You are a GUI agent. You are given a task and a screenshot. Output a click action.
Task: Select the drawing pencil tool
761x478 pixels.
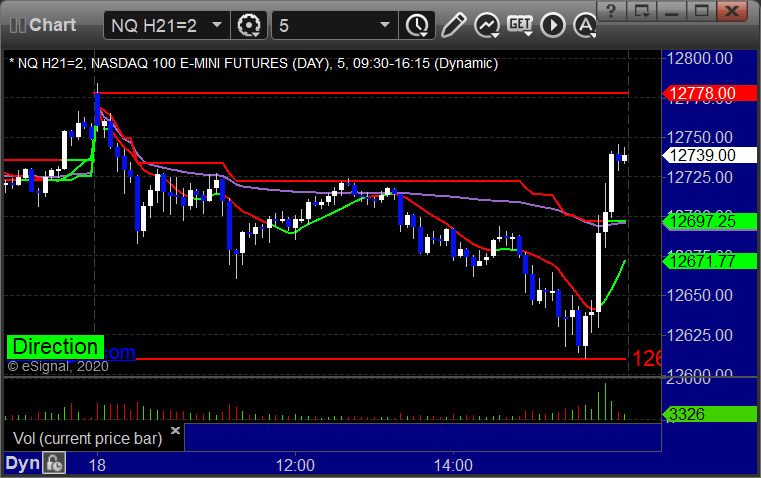click(x=454, y=25)
